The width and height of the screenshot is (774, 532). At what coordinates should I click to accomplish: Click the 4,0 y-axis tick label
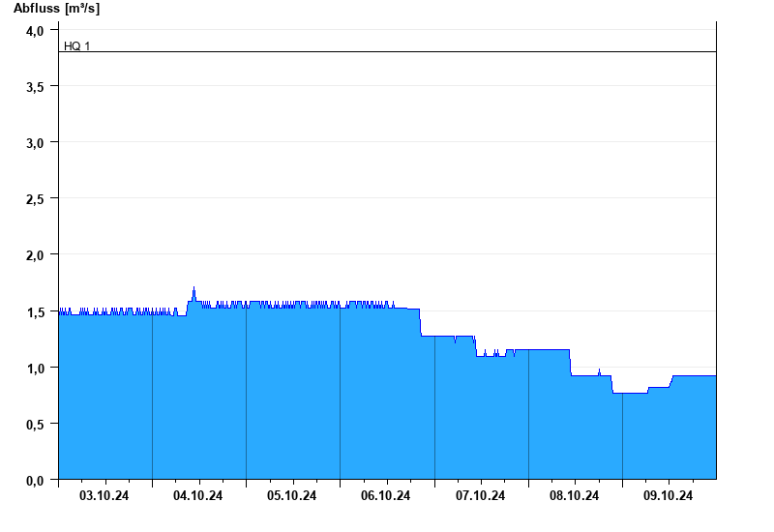(x=35, y=31)
